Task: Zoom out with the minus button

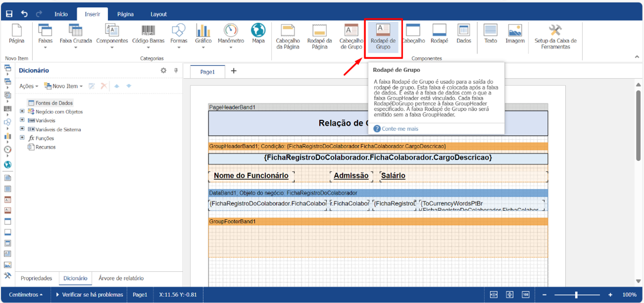Action: point(545,295)
